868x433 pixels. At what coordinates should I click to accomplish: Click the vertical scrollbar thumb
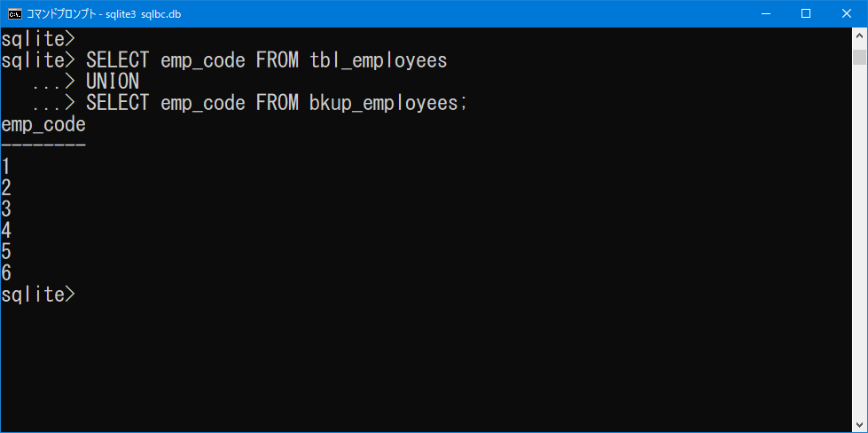tap(859, 57)
